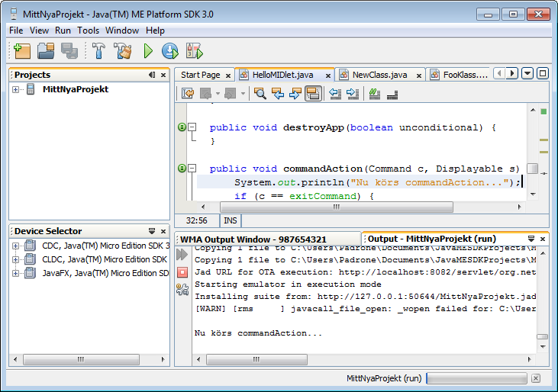The height and width of the screenshot is (392, 558).
Task: Cancel the MittNyaProjekt run progress task
Action: [536, 378]
